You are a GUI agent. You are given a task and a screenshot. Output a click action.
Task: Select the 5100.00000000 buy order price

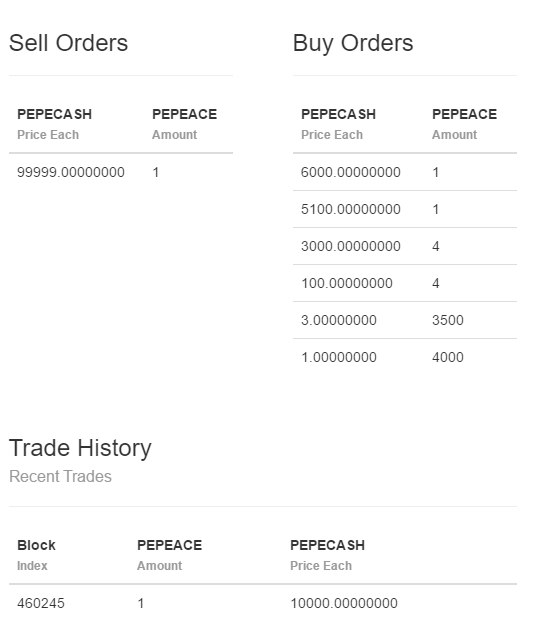(x=351, y=209)
